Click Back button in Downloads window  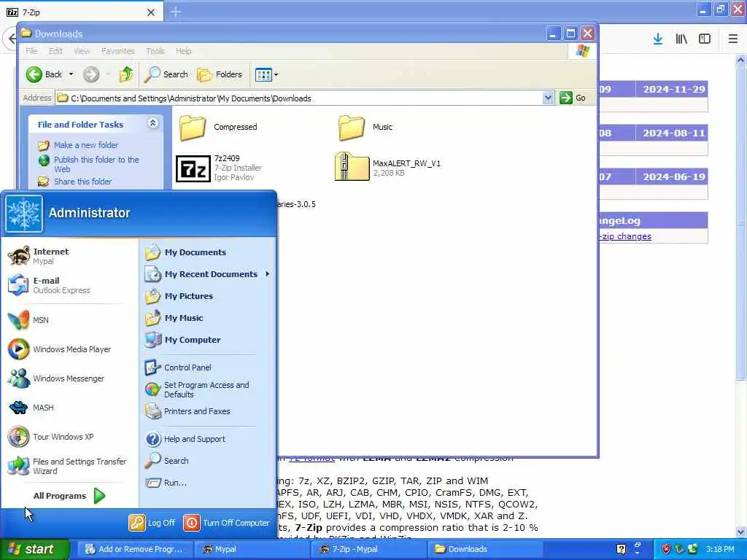coord(44,74)
